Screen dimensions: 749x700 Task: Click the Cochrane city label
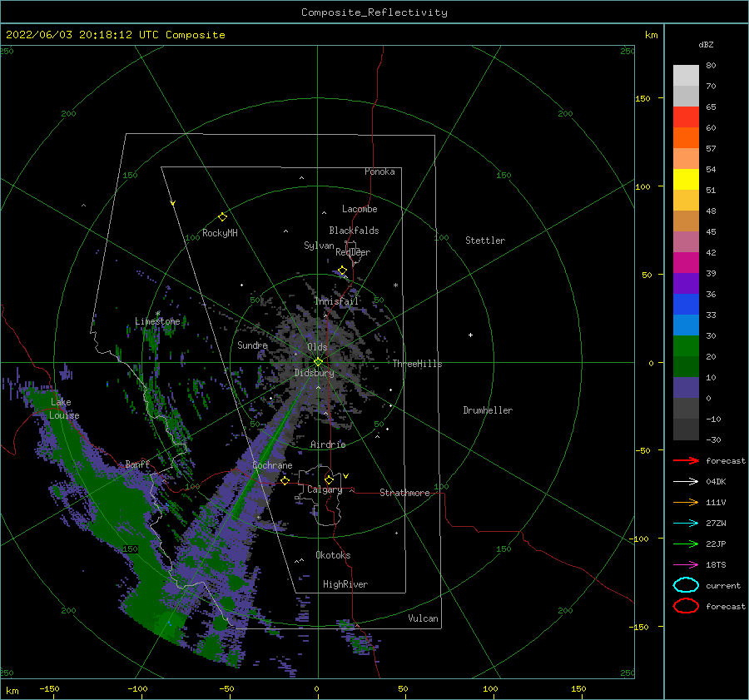coord(272,465)
